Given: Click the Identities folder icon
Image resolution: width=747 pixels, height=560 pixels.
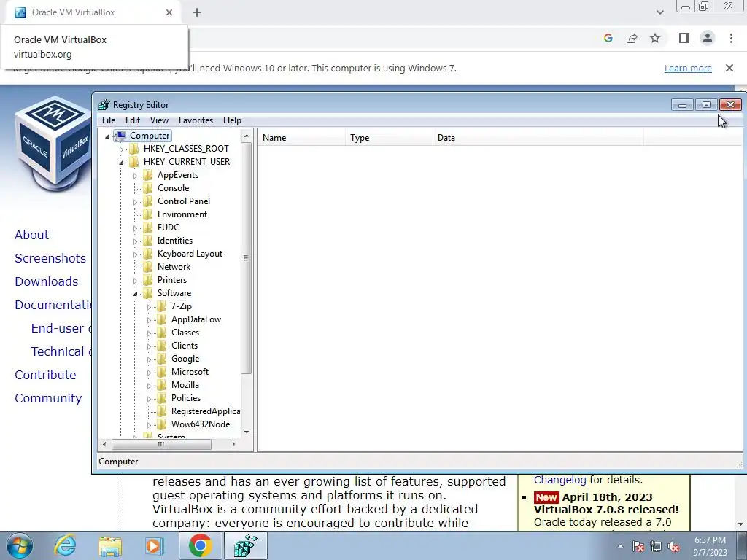Looking at the screenshot, I should pos(148,241).
